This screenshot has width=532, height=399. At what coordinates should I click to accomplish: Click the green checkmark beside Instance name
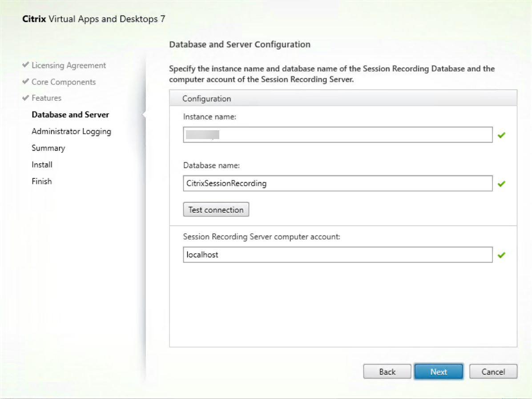click(501, 135)
